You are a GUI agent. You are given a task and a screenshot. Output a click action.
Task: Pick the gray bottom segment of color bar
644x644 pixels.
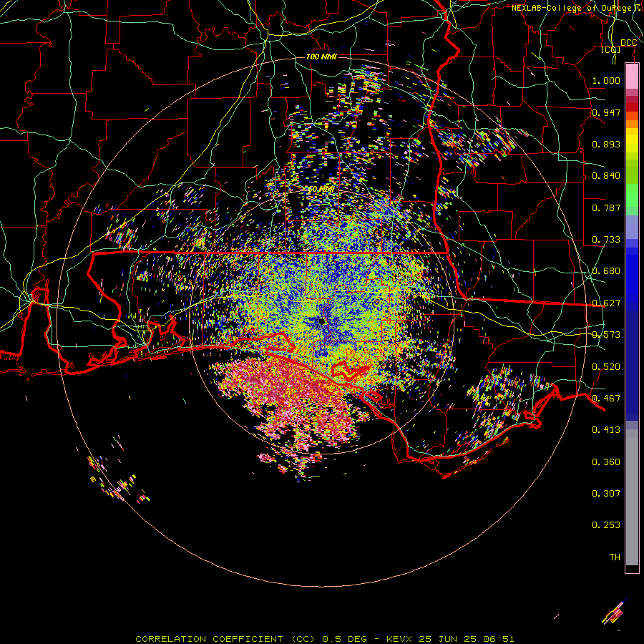(632, 497)
